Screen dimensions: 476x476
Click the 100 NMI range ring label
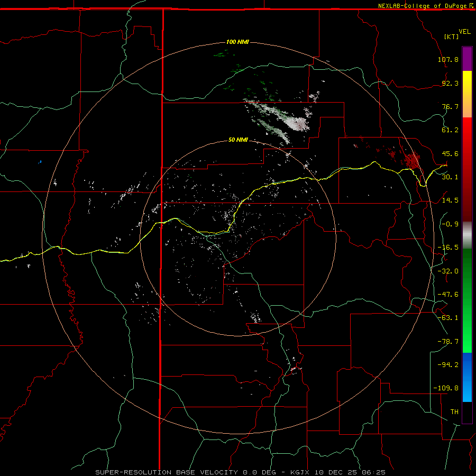[237, 42]
